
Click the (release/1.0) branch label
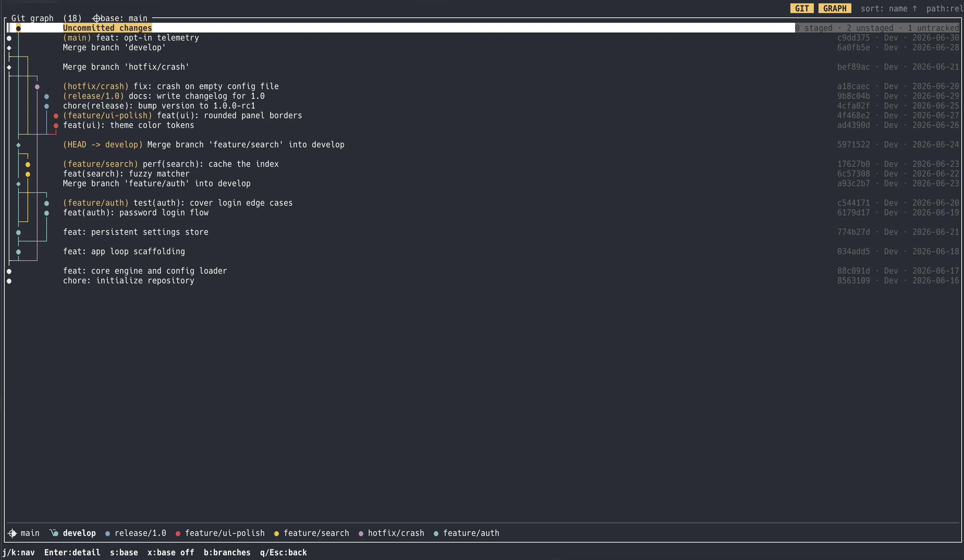93,96
